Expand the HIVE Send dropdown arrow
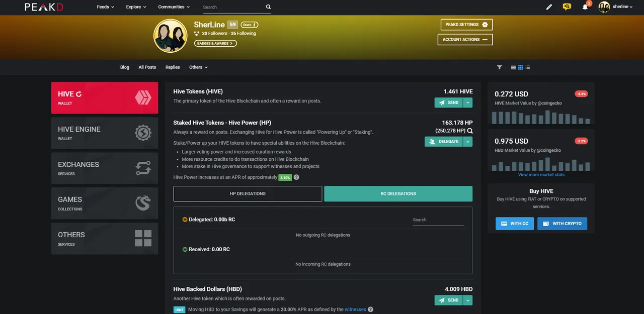 (x=468, y=102)
